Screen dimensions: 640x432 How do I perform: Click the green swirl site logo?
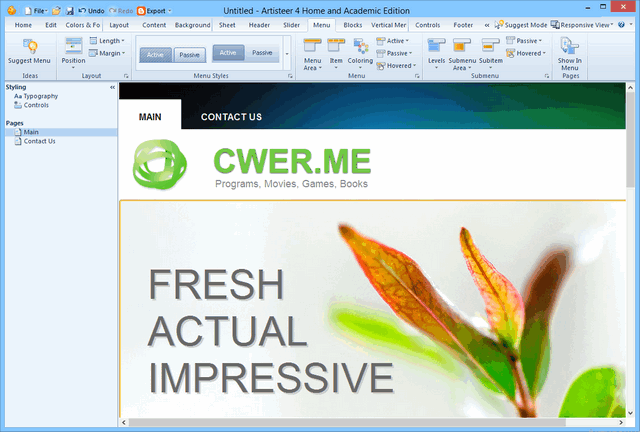[160, 164]
